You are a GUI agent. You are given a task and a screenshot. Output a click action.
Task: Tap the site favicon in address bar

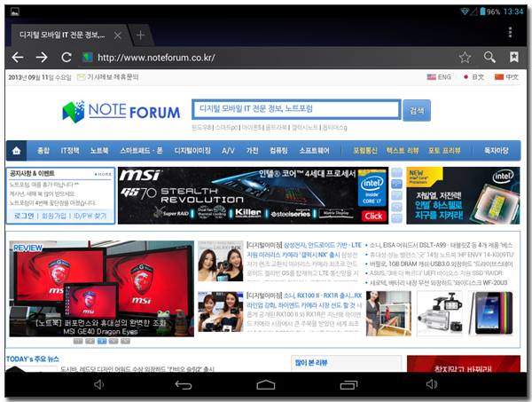point(88,57)
